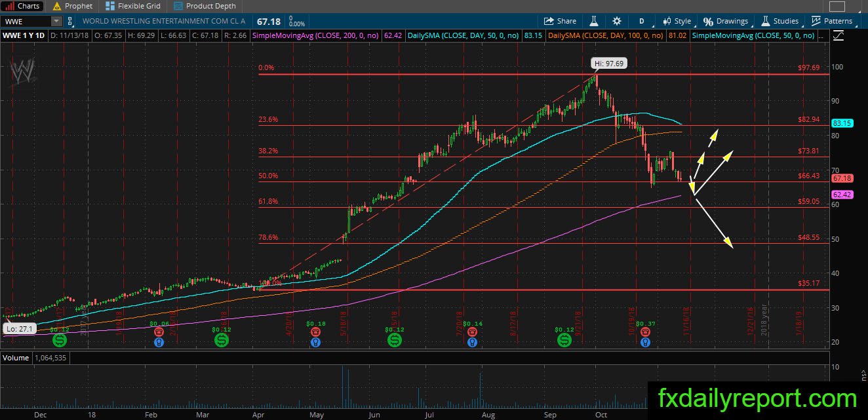Click the active drawing tool curve icon
The image size is (868, 420).
(x=838, y=36)
